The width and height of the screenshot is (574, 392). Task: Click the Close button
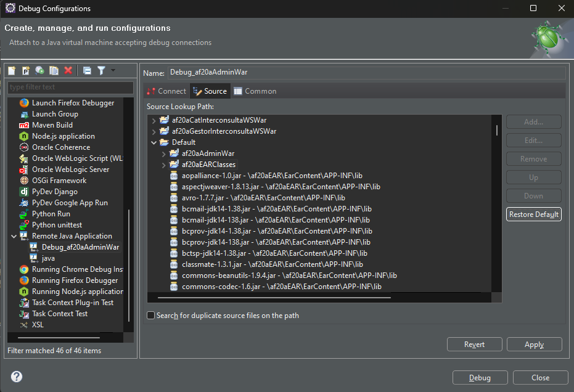point(540,378)
